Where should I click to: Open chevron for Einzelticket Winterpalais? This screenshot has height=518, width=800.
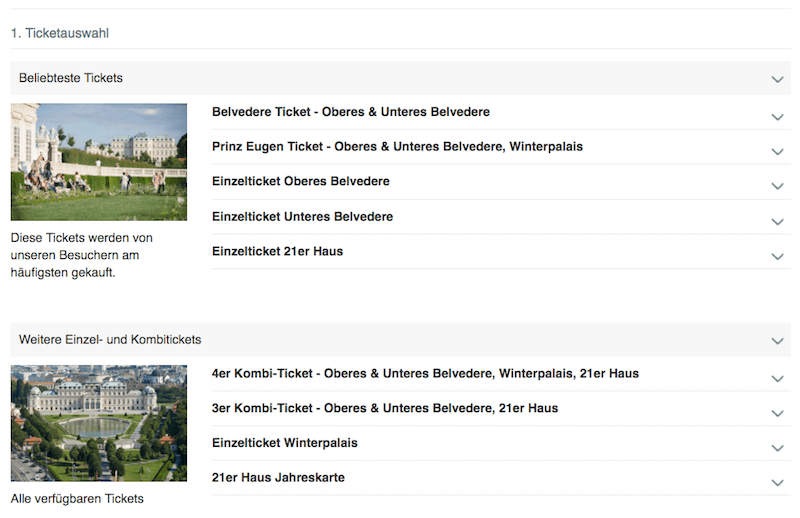[777, 449]
